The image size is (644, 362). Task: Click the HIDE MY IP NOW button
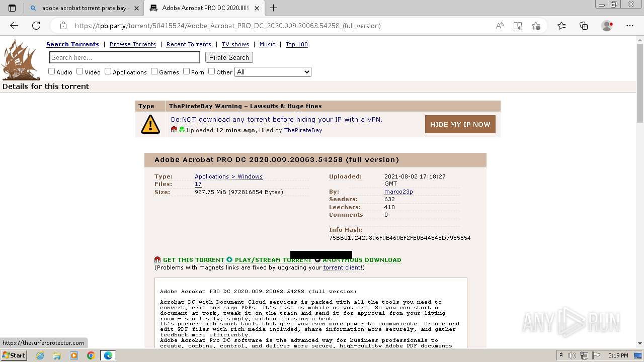tap(460, 124)
